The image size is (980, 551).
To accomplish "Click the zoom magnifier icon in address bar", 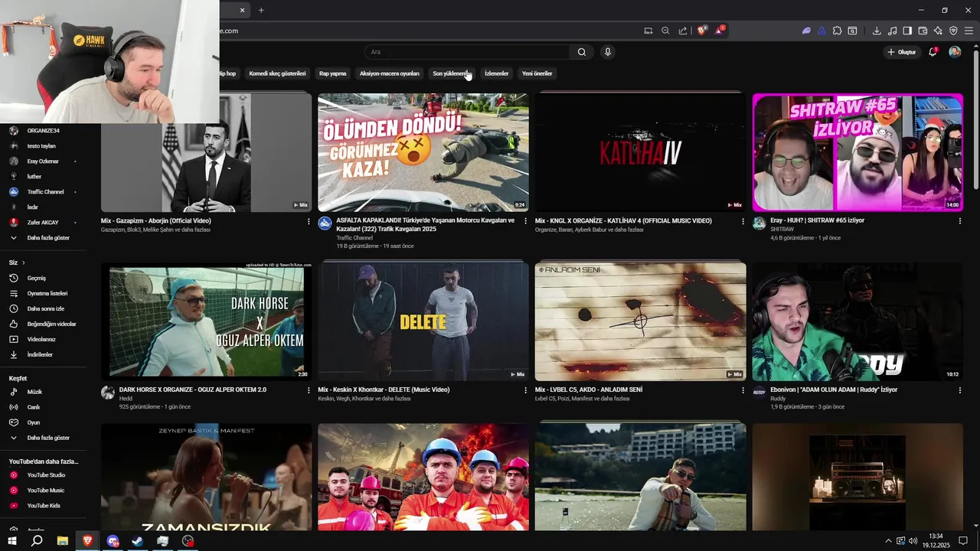I will [665, 31].
